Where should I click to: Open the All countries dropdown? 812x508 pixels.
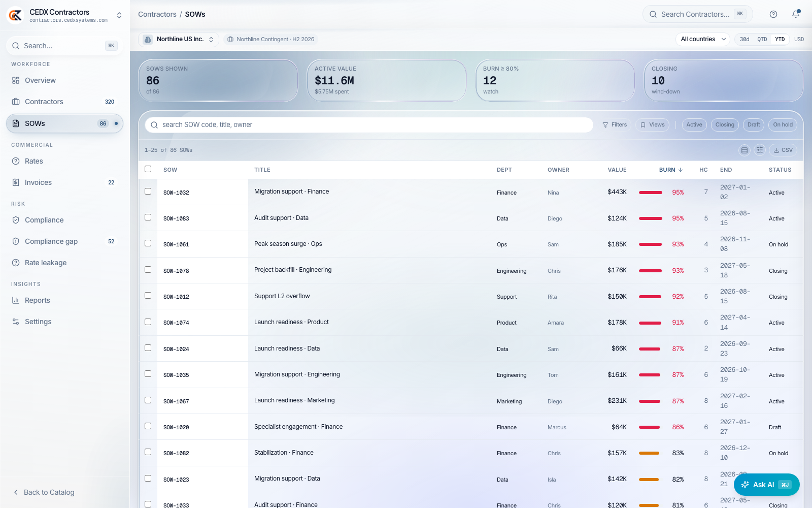[x=703, y=39]
